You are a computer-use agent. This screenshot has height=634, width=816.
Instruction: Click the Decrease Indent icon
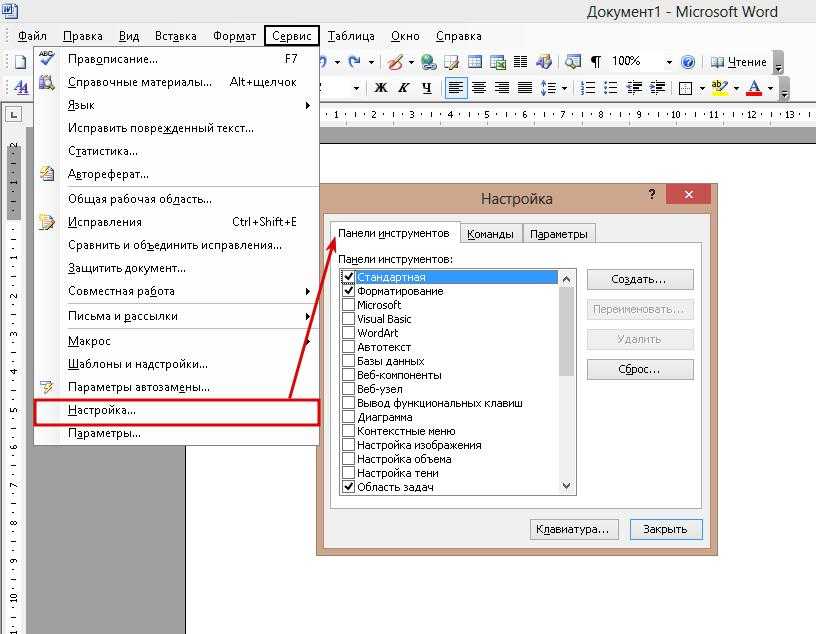[634, 87]
